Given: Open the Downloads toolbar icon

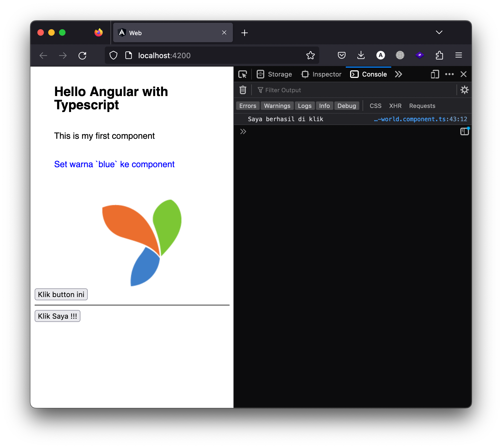Looking at the screenshot, I should coord(361,55).
